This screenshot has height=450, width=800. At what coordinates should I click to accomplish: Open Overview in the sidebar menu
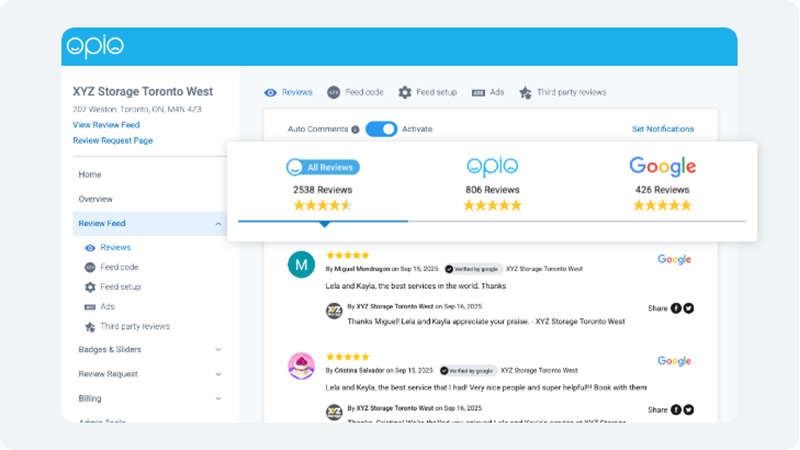(x=96, y=199)
